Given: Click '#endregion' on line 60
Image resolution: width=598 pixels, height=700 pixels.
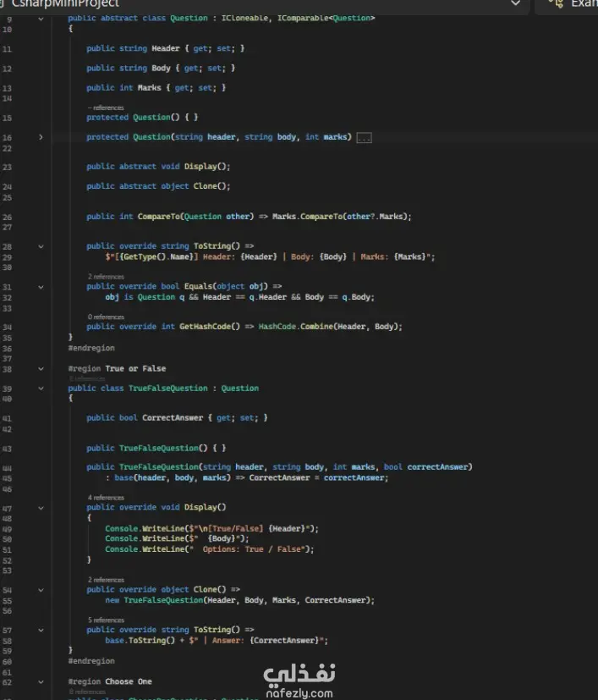Looking at the screenshot, I should [x=91, y=661].
